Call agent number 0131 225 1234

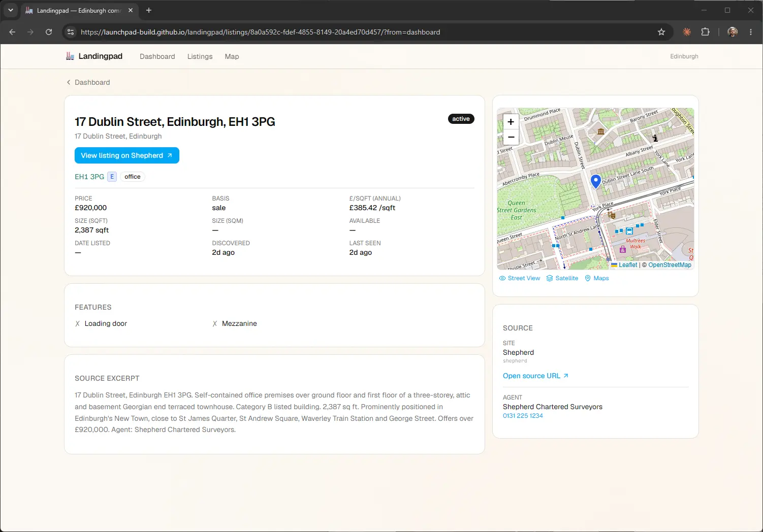click(523, 416)
